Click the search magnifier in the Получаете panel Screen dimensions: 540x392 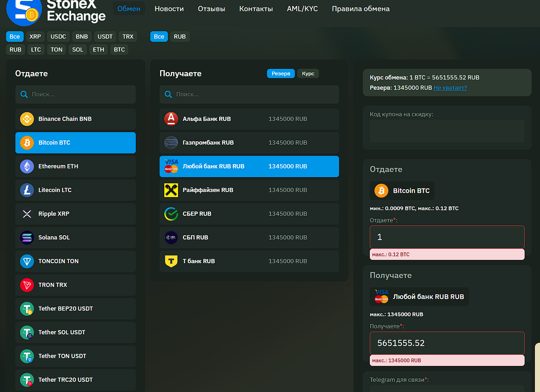click(168, 95)
